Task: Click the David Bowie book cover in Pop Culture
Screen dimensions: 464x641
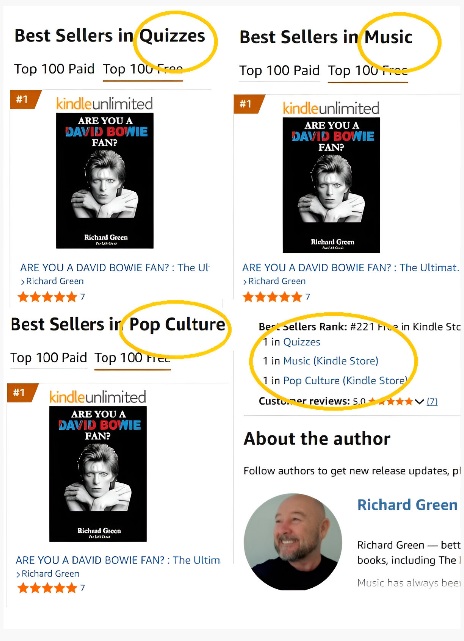Action: [98, 474]
